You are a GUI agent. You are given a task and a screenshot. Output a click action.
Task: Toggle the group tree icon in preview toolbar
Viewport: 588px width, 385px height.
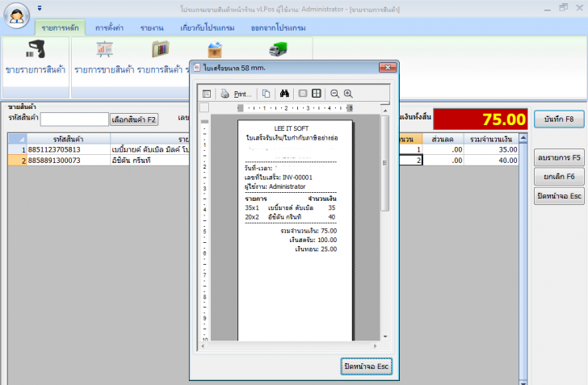[207, 94]
